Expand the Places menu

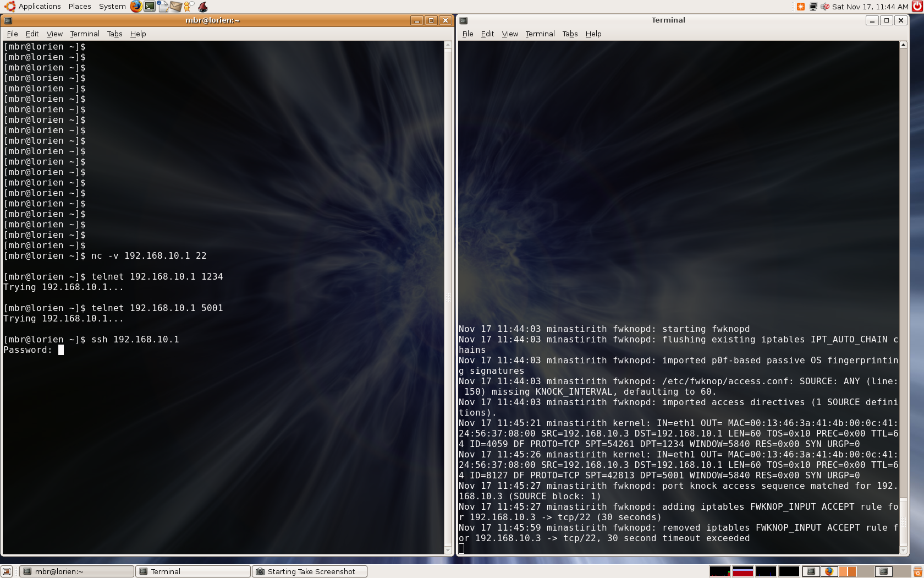coord(80,7)
